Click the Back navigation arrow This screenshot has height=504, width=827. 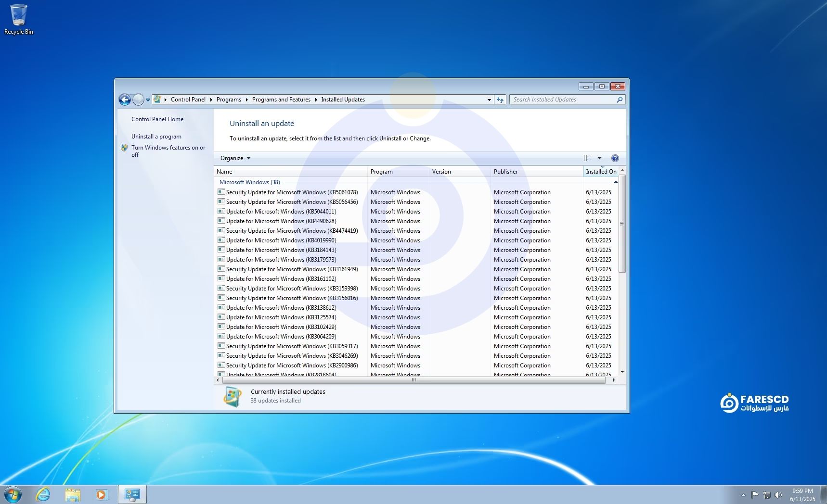coord(125,100)
